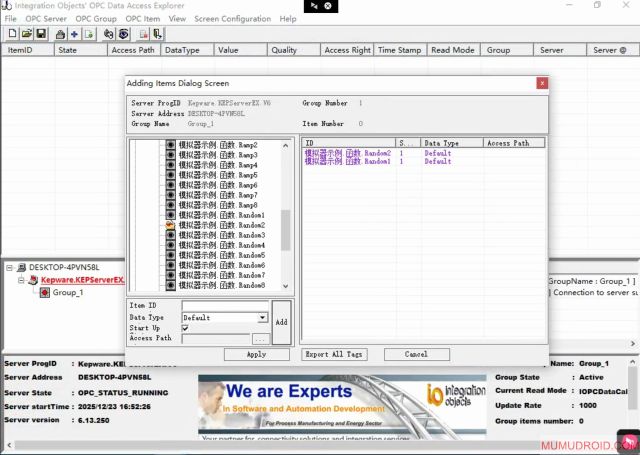Select the Random2 tag icon in tree
This screenshot has height=455, width=640.
click(170, 226)
